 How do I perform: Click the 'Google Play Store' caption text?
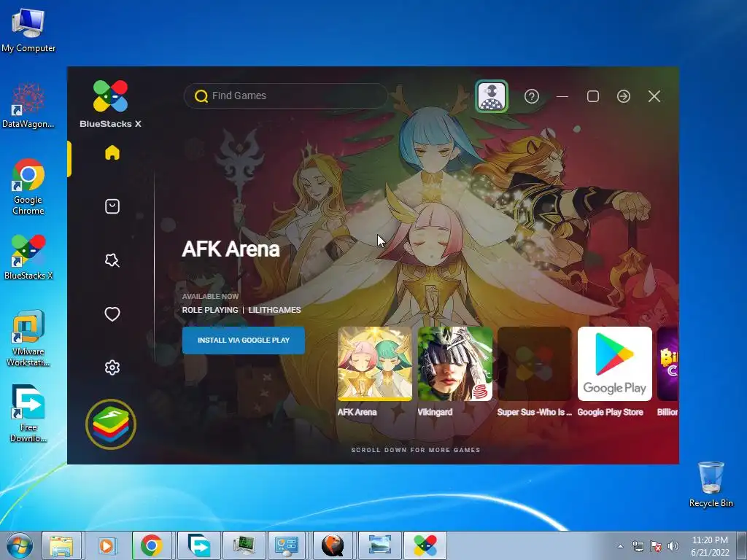pos(611,413)
